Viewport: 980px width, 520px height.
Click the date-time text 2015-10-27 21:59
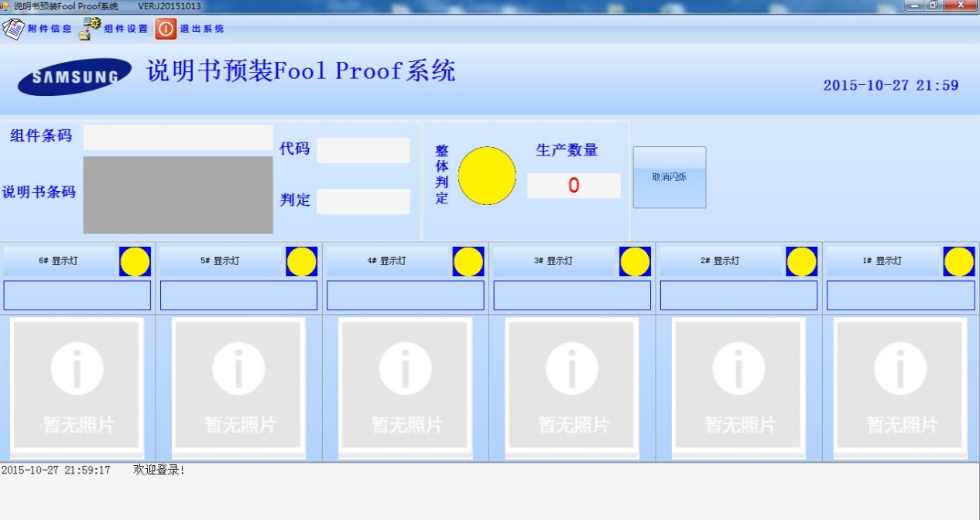(x=891, y=85)
